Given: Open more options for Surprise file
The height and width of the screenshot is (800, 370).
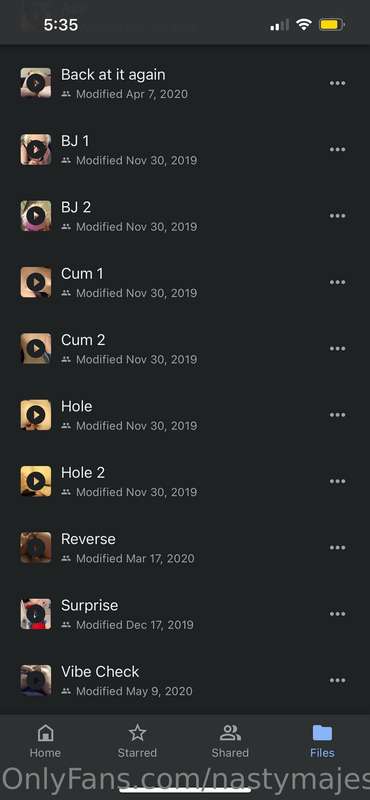Looking at the screenshot, I should tap(337, 614).
